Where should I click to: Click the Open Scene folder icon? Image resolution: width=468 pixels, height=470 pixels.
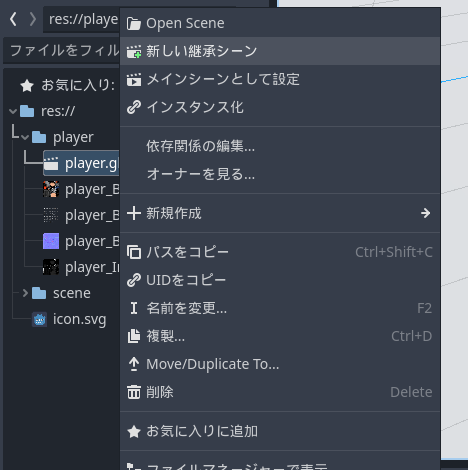point(134,23)
